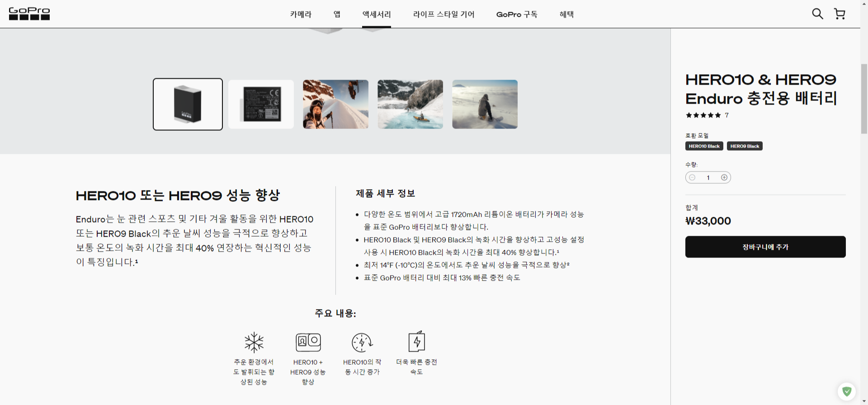
Task: Click the faster charging battery icon
Action: tap(416, 341)
